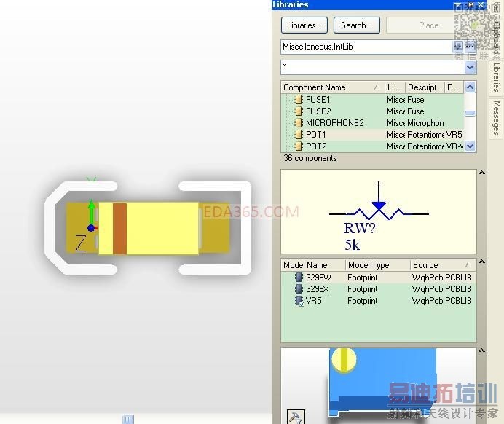Click the ellipsis button next to library name
The width and height of the screenshot is (504, 424).
pos(470,47)
